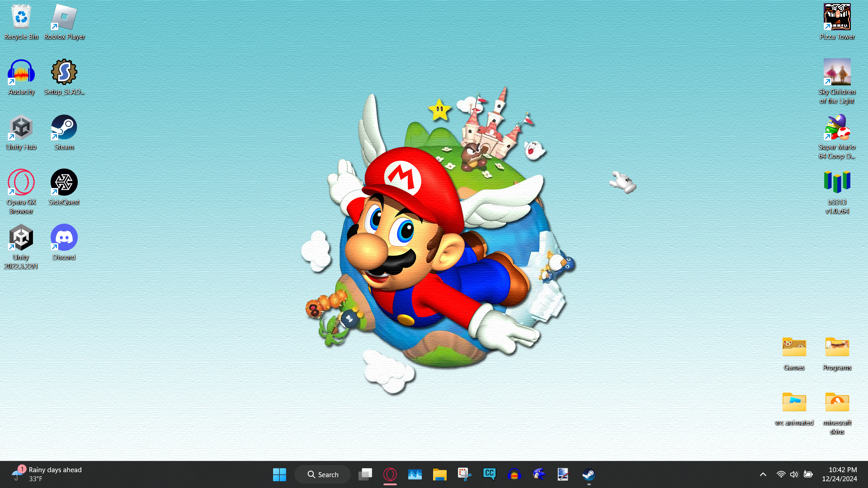868x488 pixels.
Task: Open the Sonic icon app in taskbar
Action: (539, 474)
